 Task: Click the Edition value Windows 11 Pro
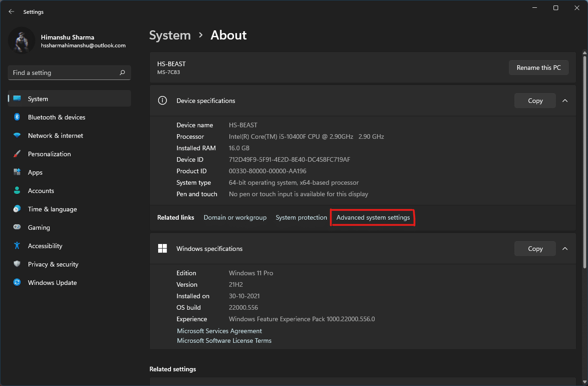pos(251,273)
